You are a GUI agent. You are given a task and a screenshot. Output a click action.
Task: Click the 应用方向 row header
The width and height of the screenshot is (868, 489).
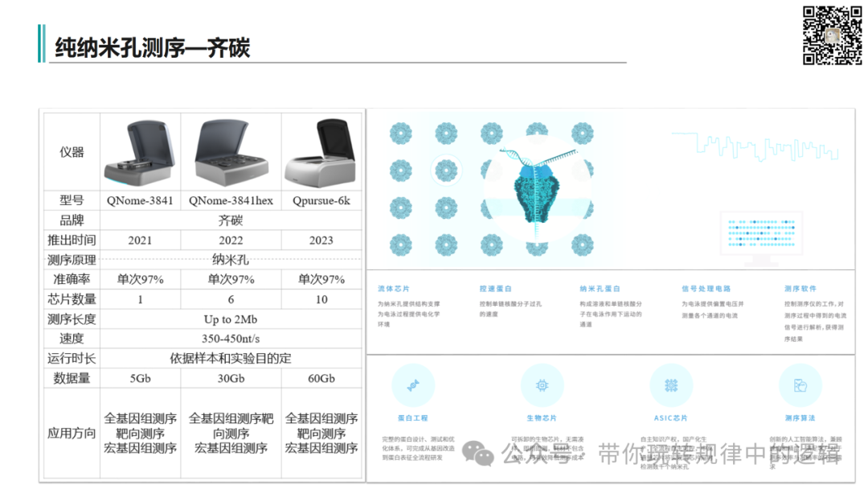coord(72,433)
